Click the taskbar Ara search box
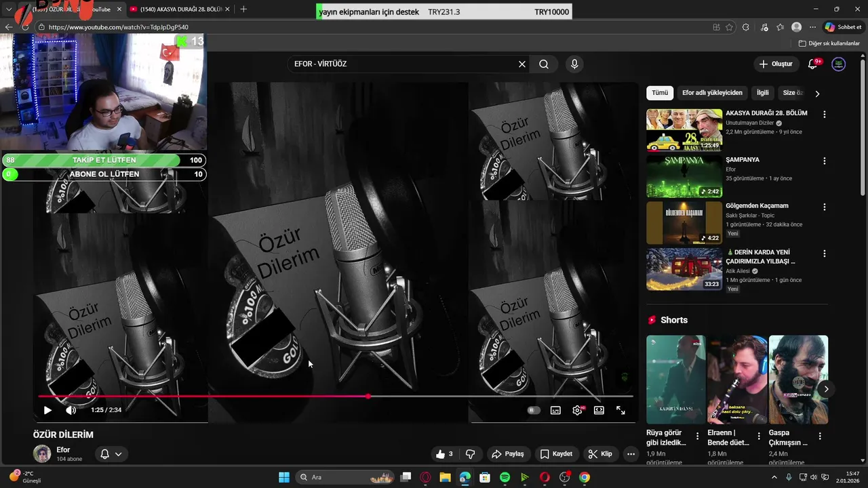 tap(346, 477)
